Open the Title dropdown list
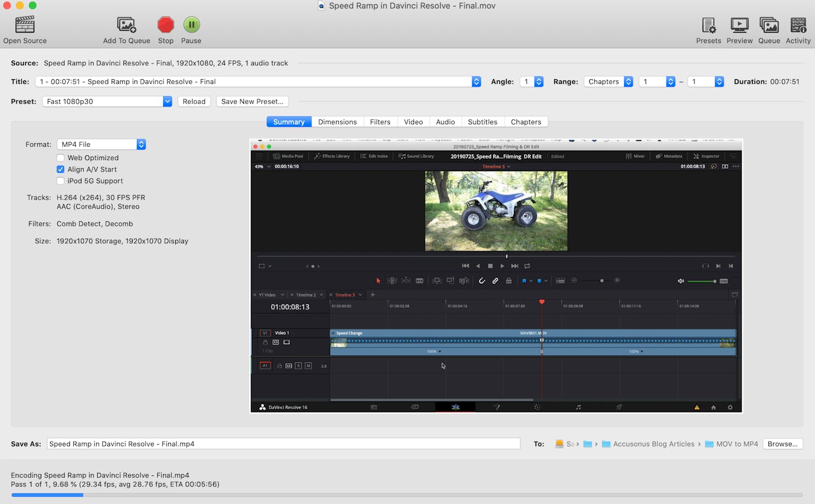The image size is (815, 504). (258, 81)
